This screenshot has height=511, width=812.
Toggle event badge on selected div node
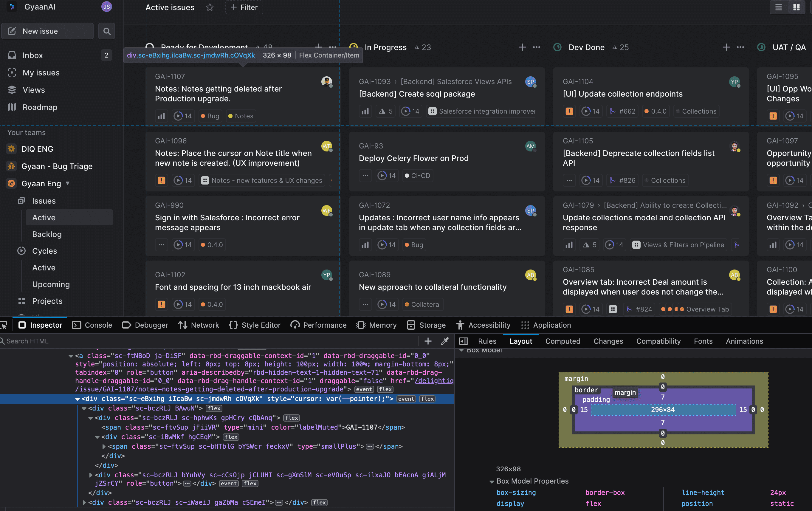406,399
